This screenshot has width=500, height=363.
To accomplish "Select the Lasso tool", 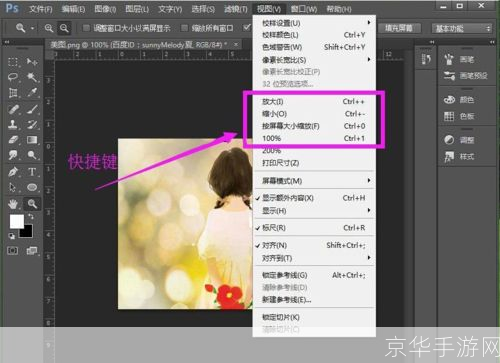I will pos(13,77).
